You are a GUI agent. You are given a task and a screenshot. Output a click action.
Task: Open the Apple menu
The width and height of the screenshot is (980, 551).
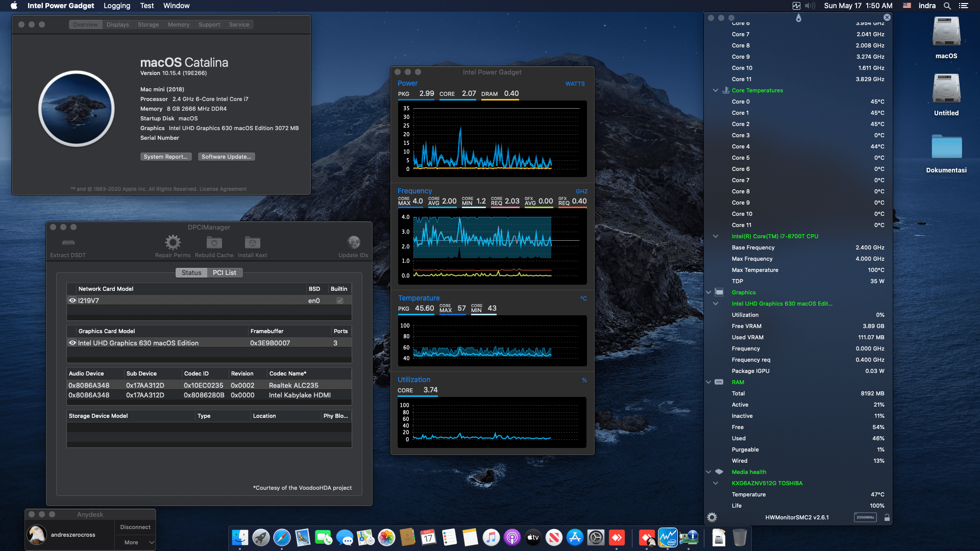tap(14, 6)
